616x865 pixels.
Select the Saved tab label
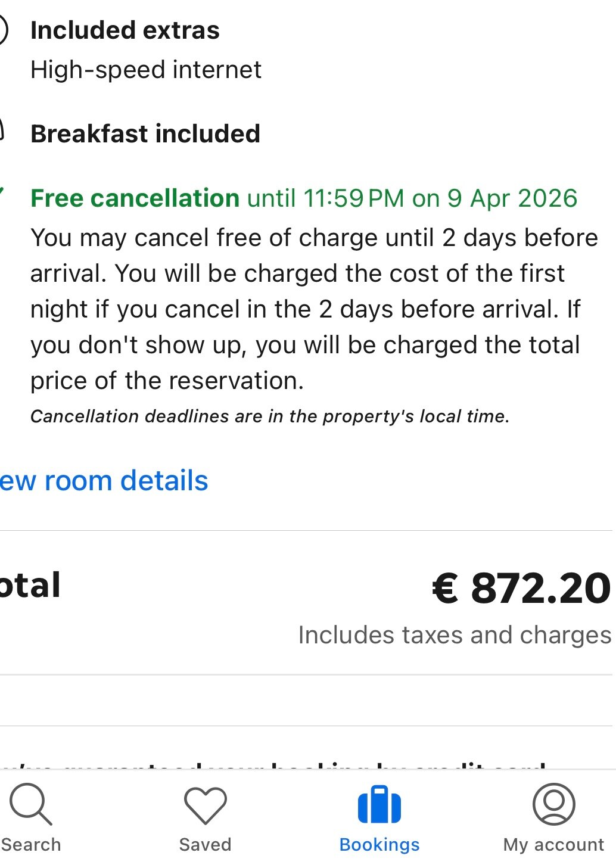[205, 845]
